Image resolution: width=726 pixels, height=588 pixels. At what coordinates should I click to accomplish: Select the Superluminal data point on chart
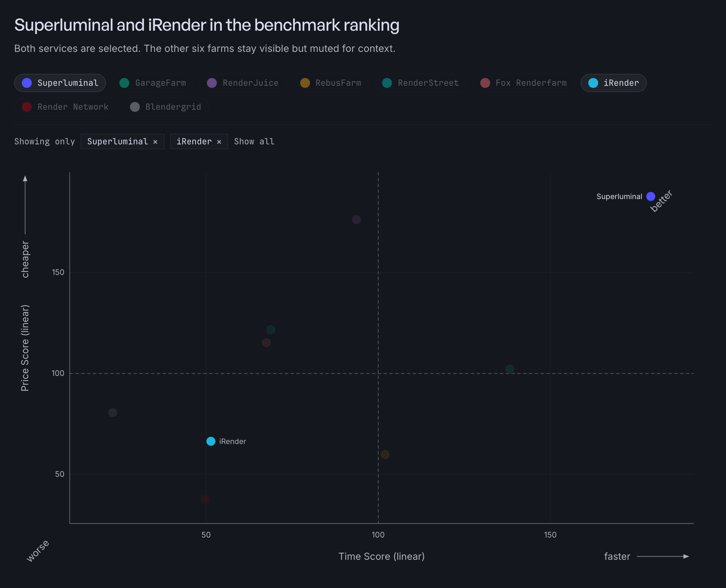[651, 196]
